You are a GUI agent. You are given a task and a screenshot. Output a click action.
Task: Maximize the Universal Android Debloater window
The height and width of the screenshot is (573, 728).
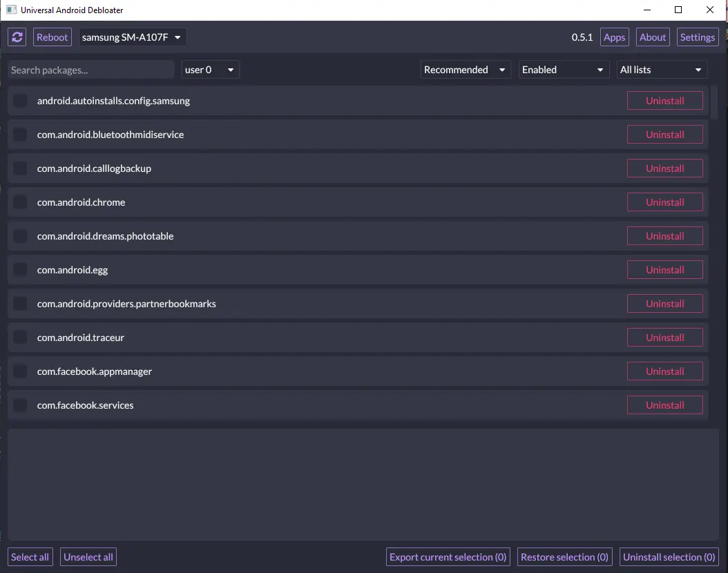[x=678, y=10]
